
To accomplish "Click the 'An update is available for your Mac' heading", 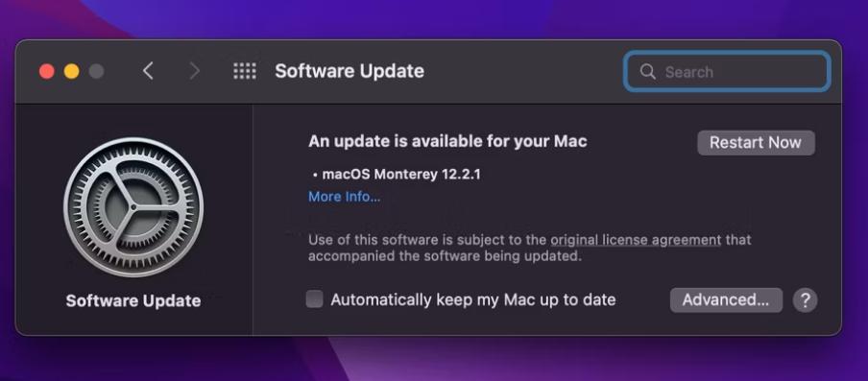I will 447,142.
